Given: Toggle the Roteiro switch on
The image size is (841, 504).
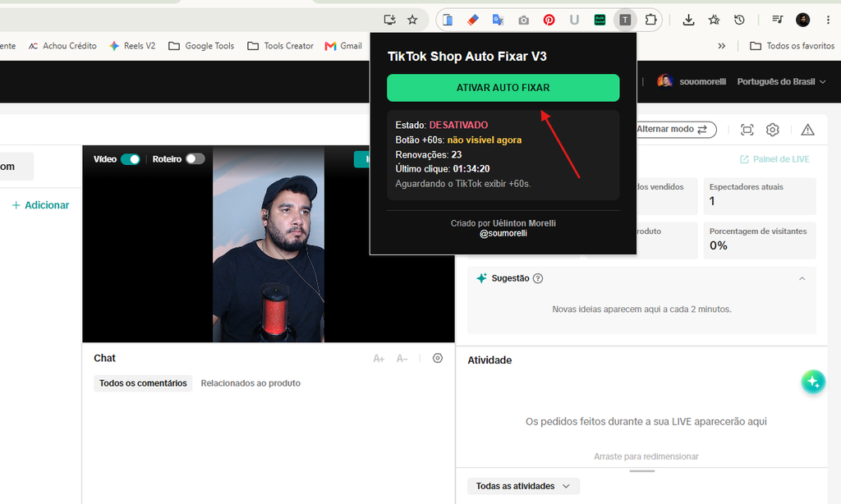Looking at the screenshot, I should point(195,158).
